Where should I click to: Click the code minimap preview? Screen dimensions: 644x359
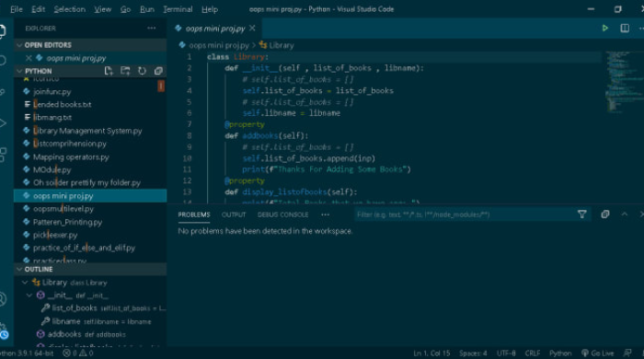click(625, 82)
